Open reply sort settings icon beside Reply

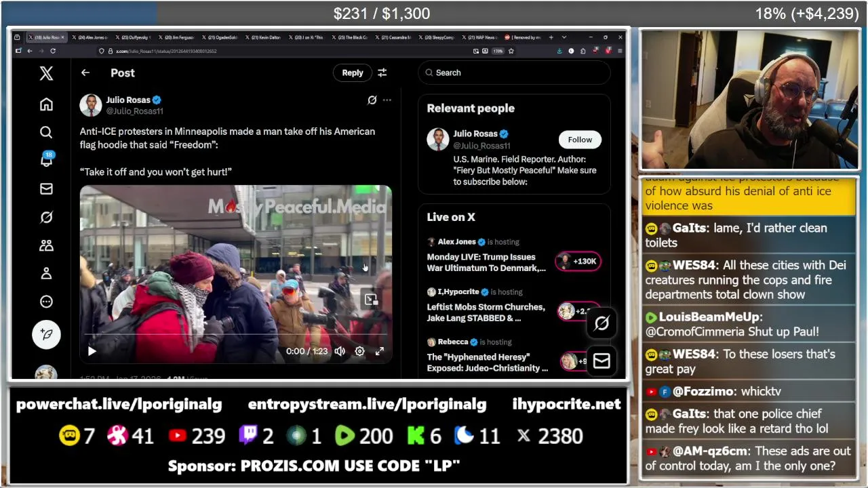(382, 73)
